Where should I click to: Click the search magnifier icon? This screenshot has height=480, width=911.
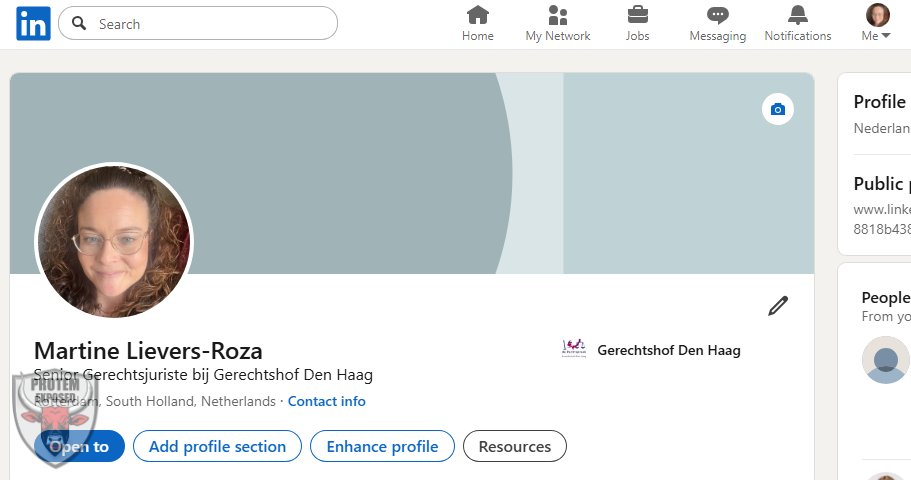80,24
